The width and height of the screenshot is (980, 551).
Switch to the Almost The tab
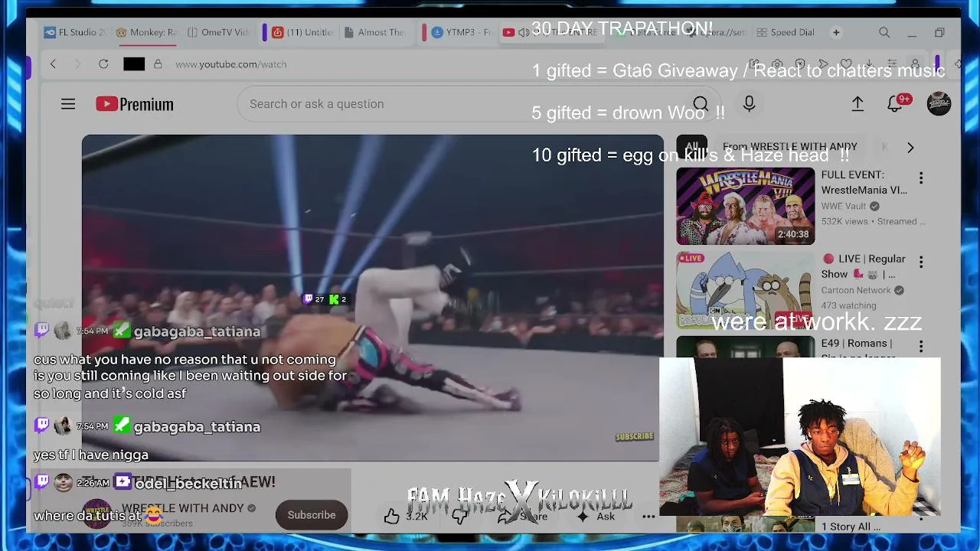point(375,32)
